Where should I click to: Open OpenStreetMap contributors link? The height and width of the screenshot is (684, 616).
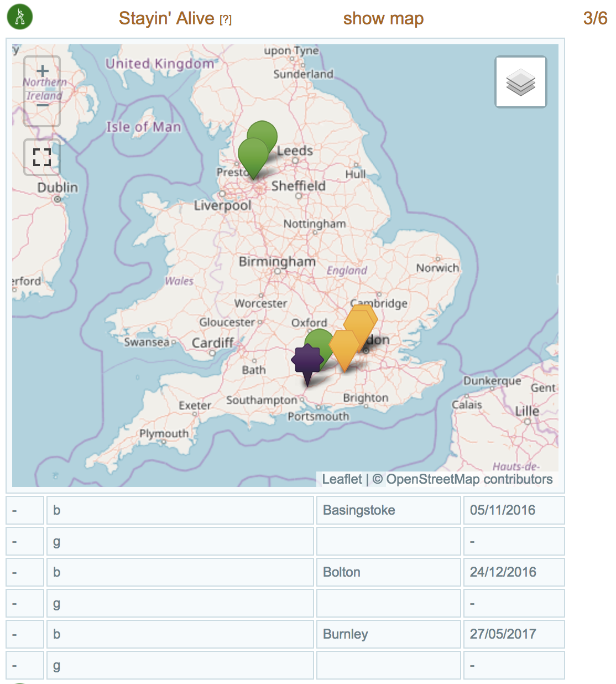[x=469, y=479]
